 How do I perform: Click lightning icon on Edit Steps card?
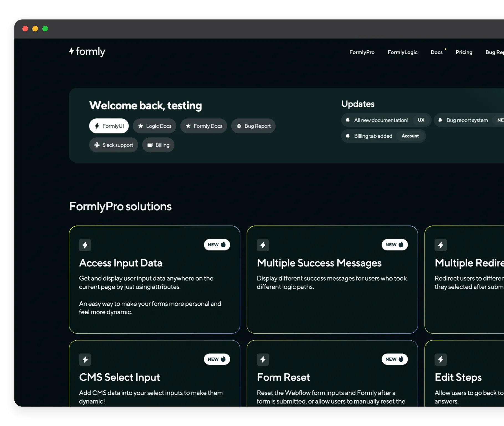click(x=441, y=360)
